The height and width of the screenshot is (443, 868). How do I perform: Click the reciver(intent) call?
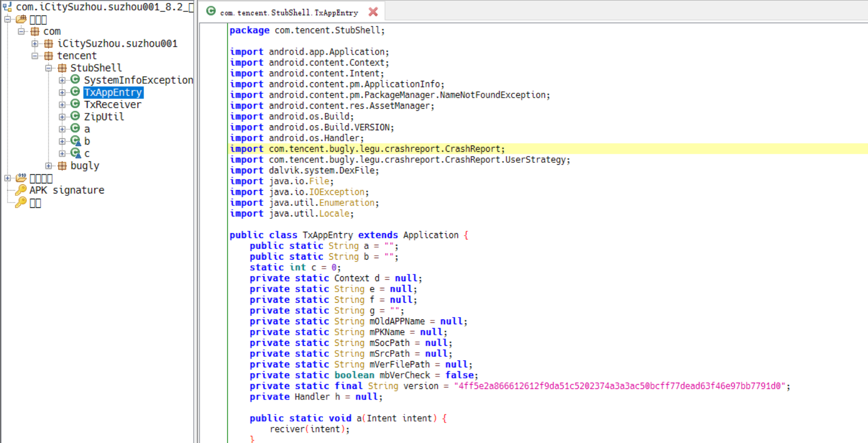point(310,429)
